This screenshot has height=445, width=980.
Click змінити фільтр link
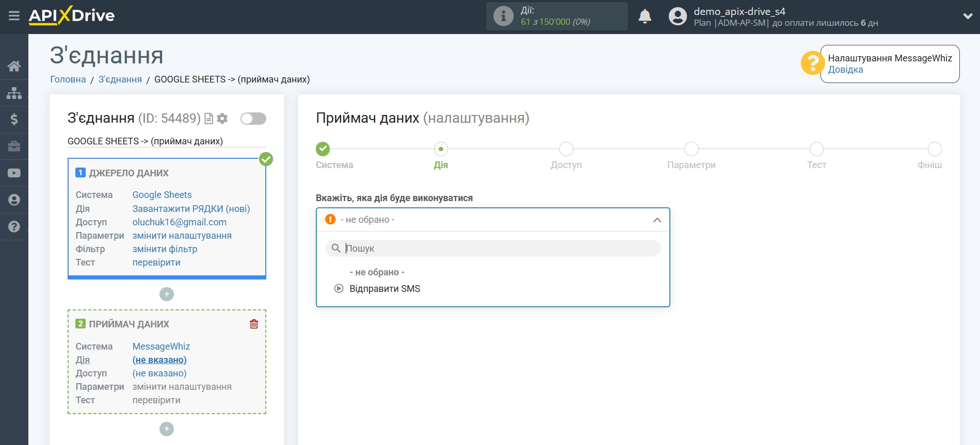(165, 249)
